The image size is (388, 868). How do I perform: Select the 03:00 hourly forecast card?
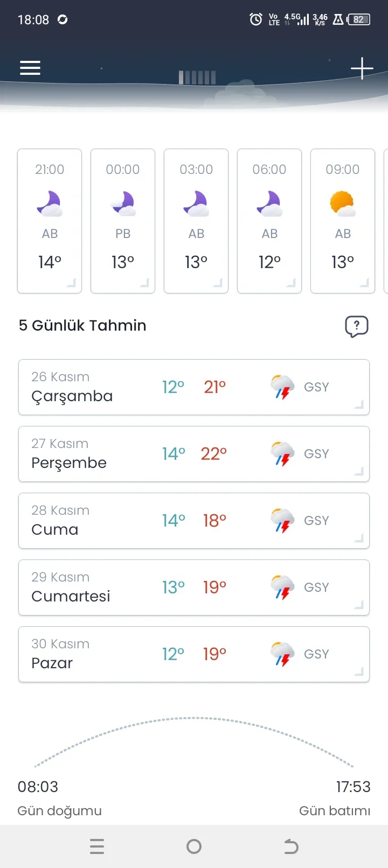[196, 221]
